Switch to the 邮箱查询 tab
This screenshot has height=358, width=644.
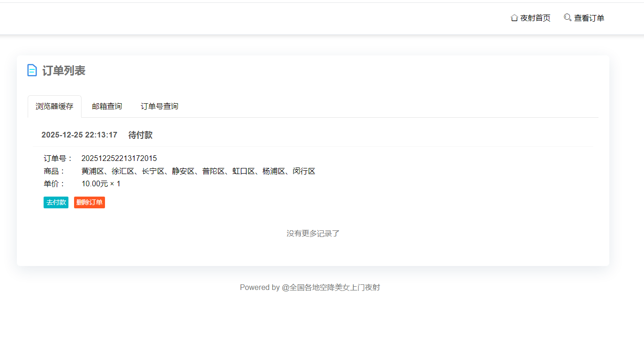(107, 106)
